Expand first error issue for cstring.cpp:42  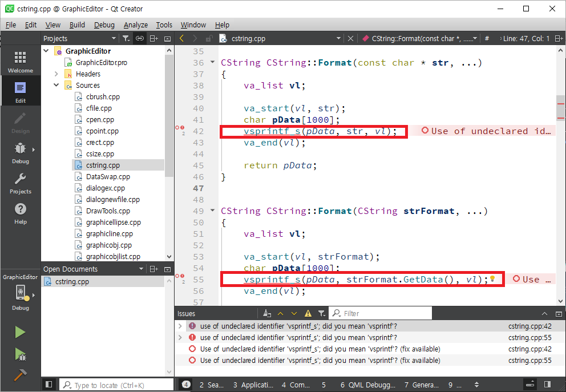point(180,326)
